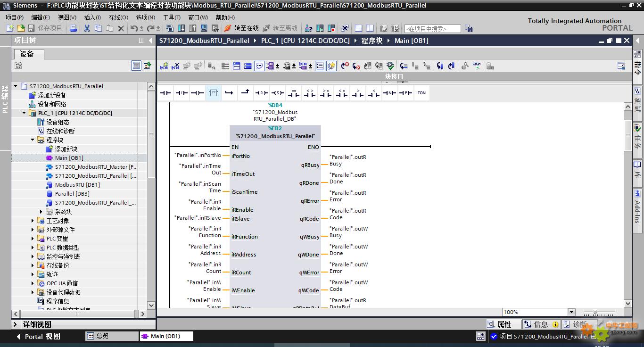Click the Cut scissors icon
The width and height of the screenshot is (644, 347).
pyautogui.click(x=87, y=28)
